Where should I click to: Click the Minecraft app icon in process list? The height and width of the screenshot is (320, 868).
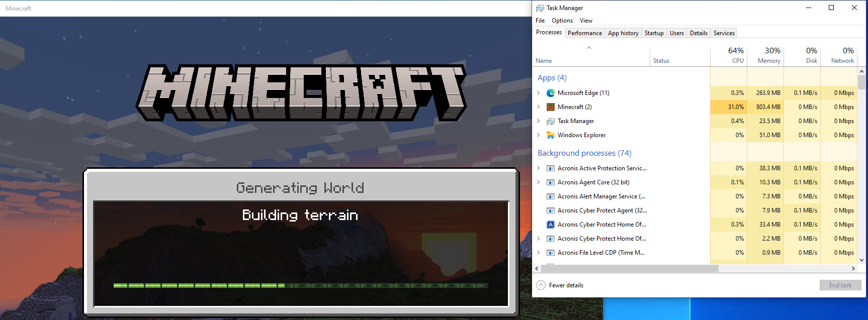click(551, 107)
